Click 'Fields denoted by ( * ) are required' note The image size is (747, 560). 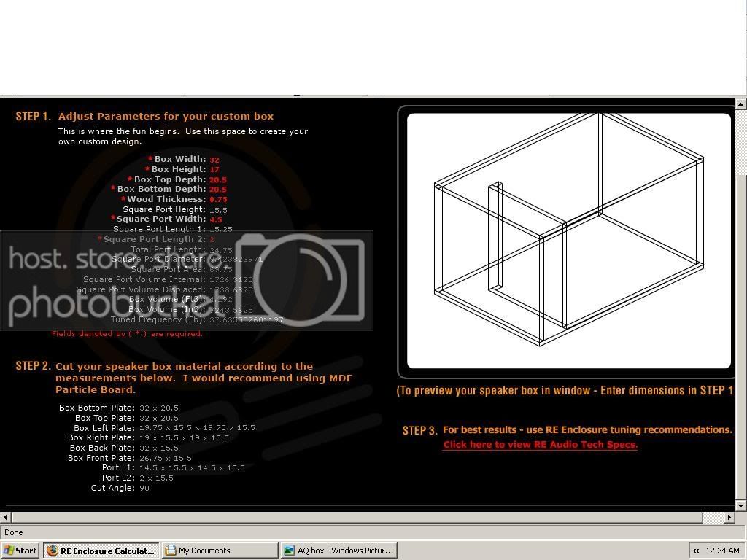click(127, 334)
